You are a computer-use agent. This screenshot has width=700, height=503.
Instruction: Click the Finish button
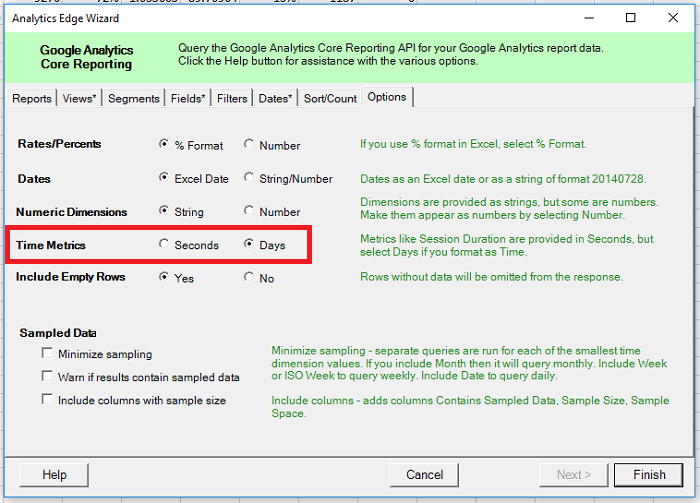(x=649, y=475)
